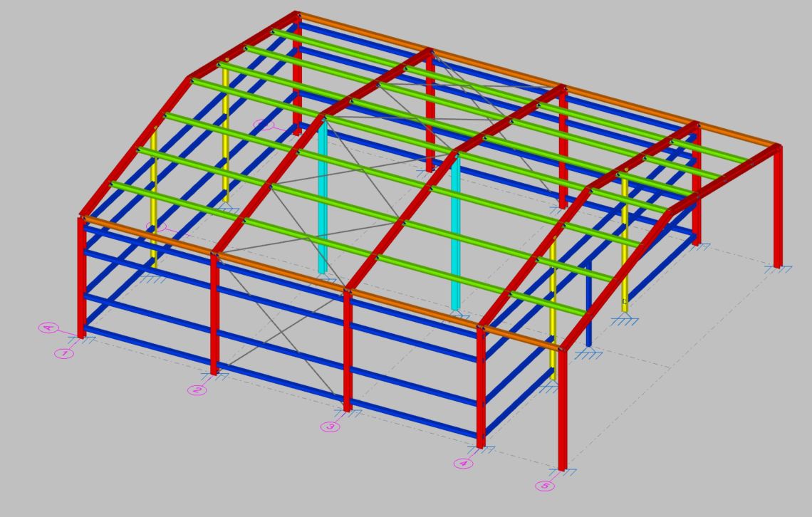Click the grid axis 4 bubble

[x=463, y=464]
